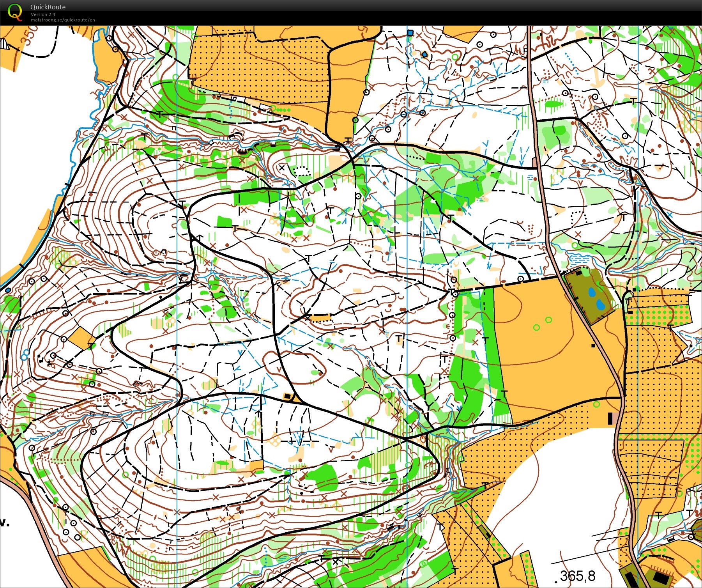This screenshot has width=702, height=588.
Task: Click the QuickRoute title text
Action: click(x=48, y=7)
